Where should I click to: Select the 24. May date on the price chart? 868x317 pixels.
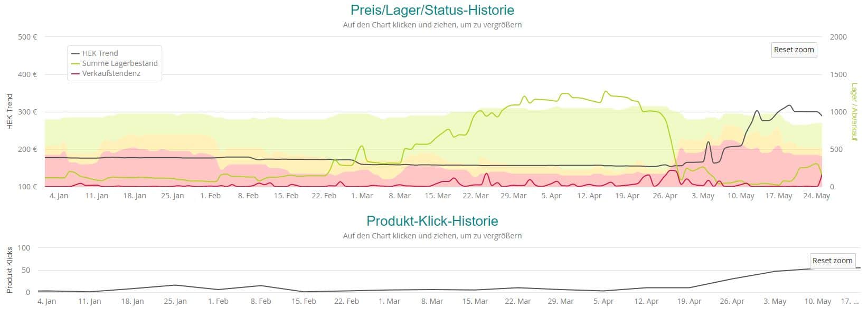tap(816, 196)
